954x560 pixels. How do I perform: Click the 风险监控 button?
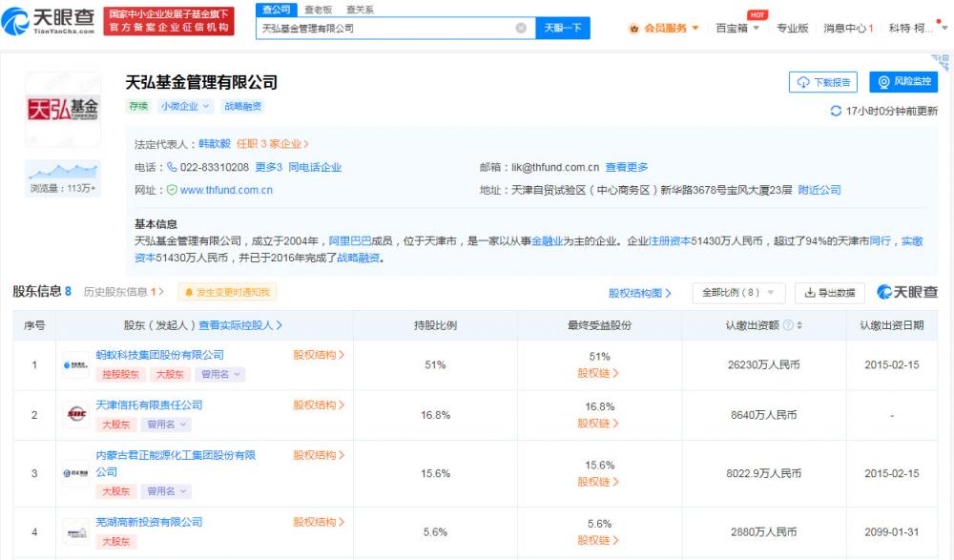(x=903, y=81)
